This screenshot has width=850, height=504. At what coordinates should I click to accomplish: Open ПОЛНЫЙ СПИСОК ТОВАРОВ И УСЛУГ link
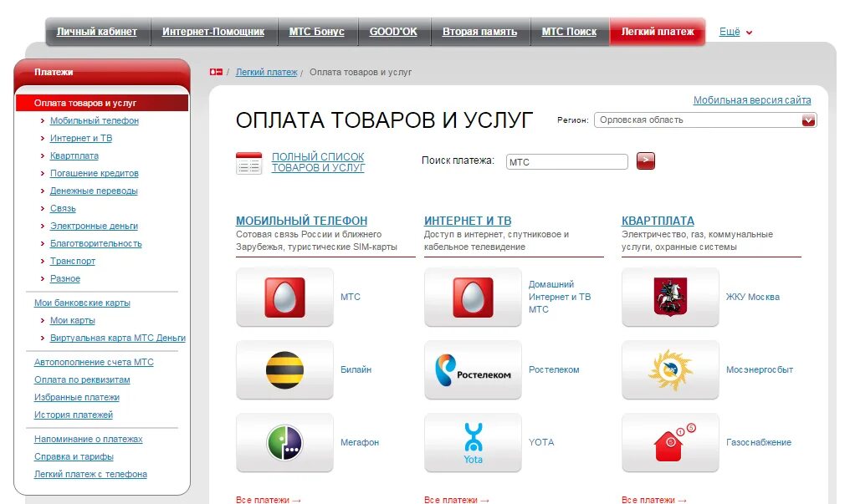318,162
